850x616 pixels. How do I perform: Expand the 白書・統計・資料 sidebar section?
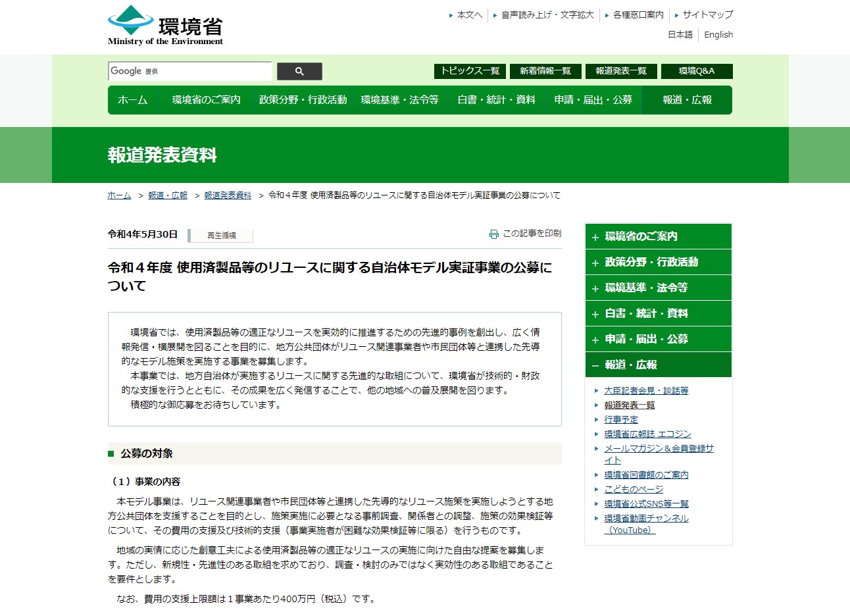(595, 314)
